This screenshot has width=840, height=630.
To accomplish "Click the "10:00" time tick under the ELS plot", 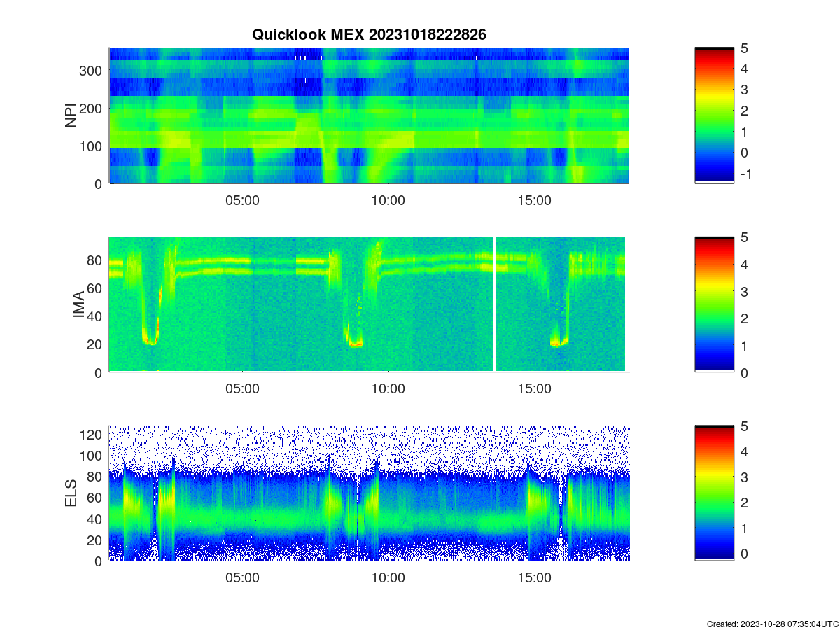I will click(x=388, y=578).
